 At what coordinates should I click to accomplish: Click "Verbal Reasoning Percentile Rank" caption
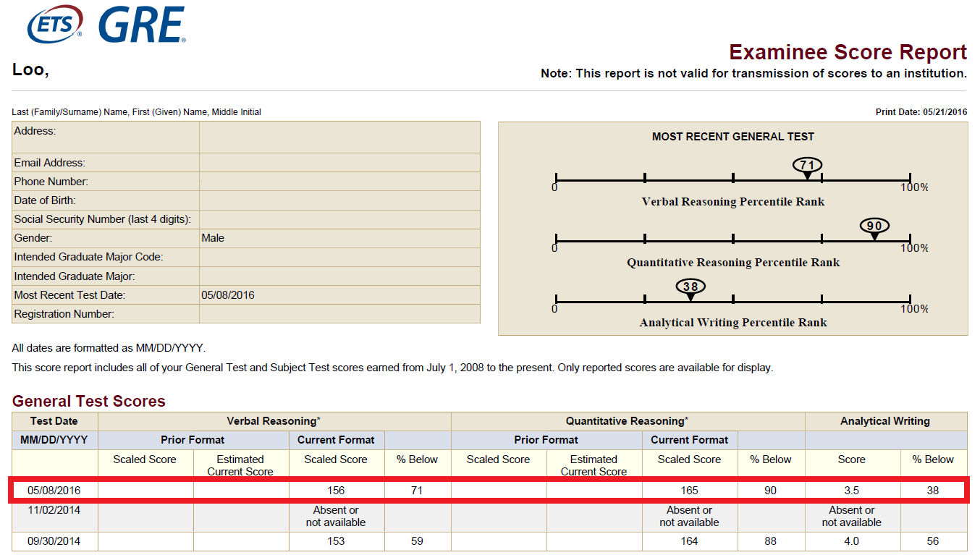click(733, 202)
